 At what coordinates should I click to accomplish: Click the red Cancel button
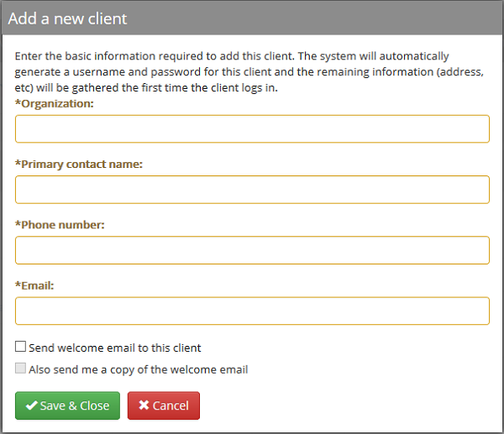tap(163, 405)
